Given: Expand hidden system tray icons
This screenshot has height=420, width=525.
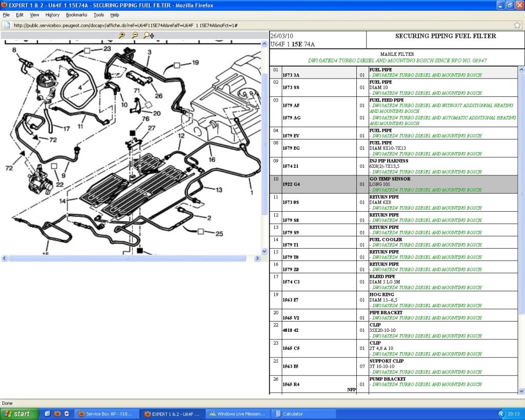Looking at the screenshot, I should coord(501,413).
